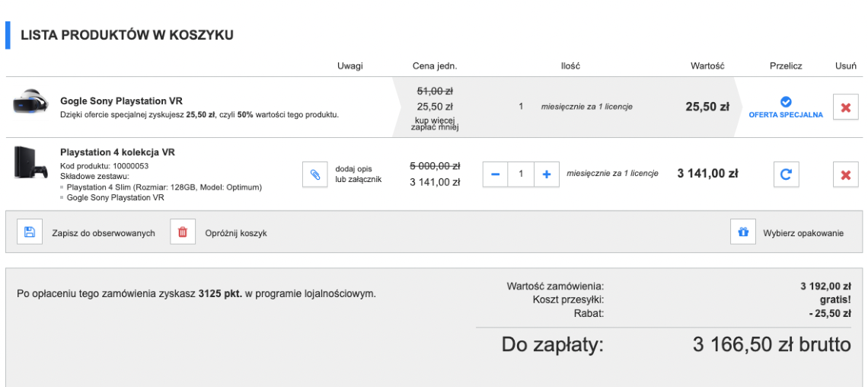Click OFERTA SPECJALNA label
868x387 pixels.
pos(786,115)
